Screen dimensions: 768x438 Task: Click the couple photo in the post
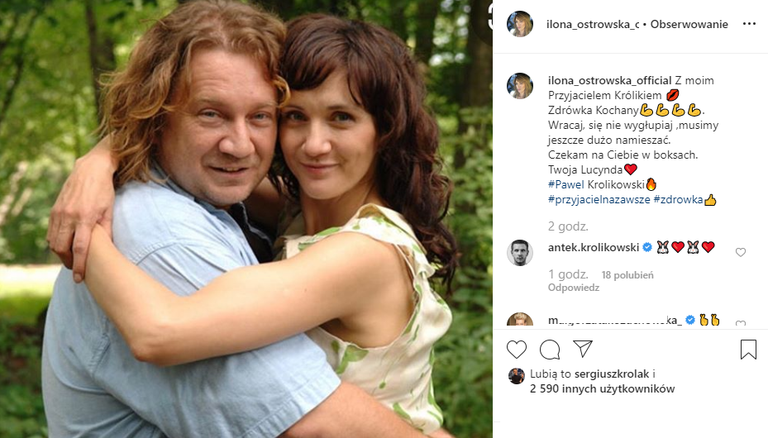tap(246, 219)
